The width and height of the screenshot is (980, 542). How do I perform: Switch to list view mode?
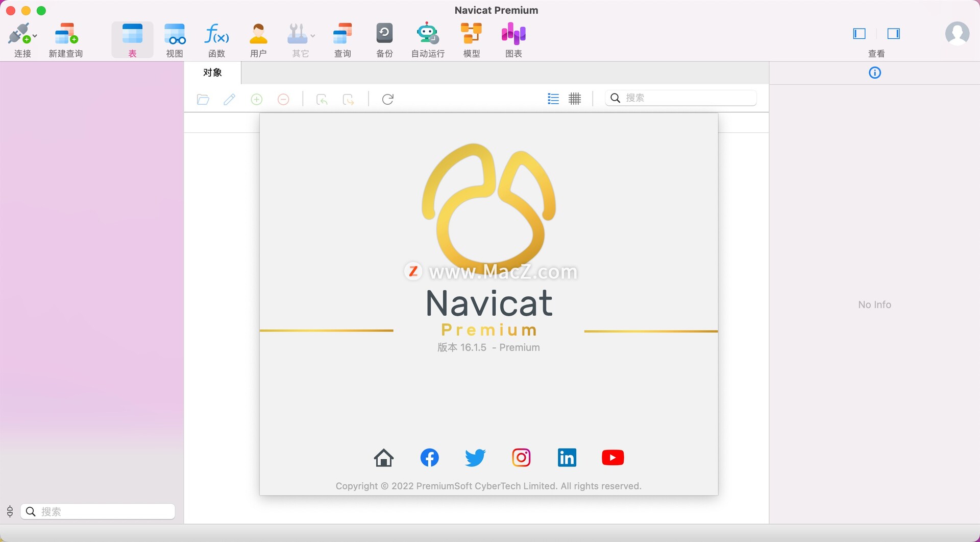(x=553, y=99)
